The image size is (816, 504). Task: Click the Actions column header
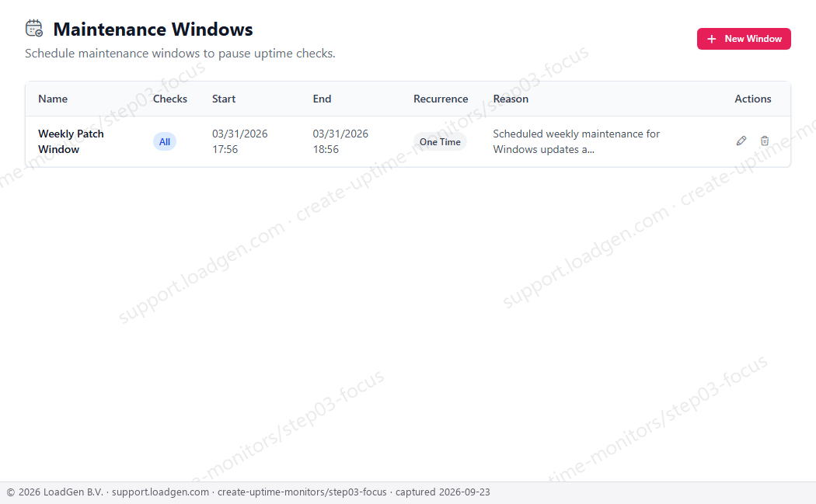click(x=752, y=99)
